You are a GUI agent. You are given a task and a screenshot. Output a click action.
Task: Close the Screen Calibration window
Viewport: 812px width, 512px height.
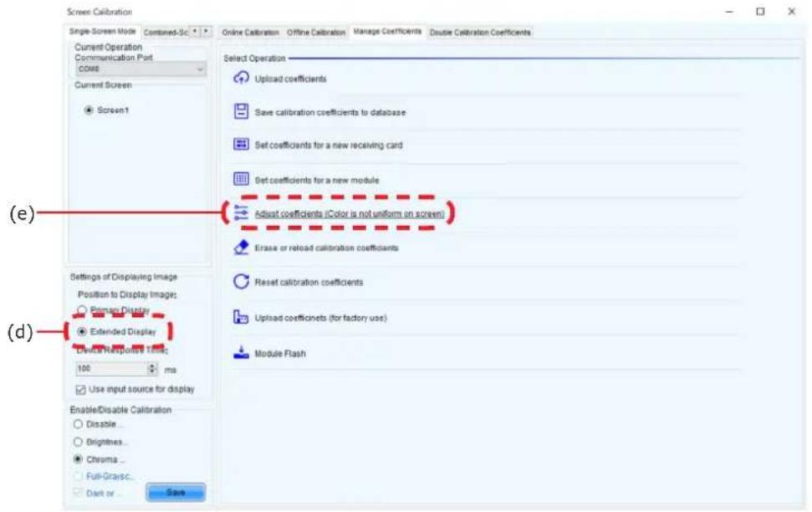pos(791,12)
